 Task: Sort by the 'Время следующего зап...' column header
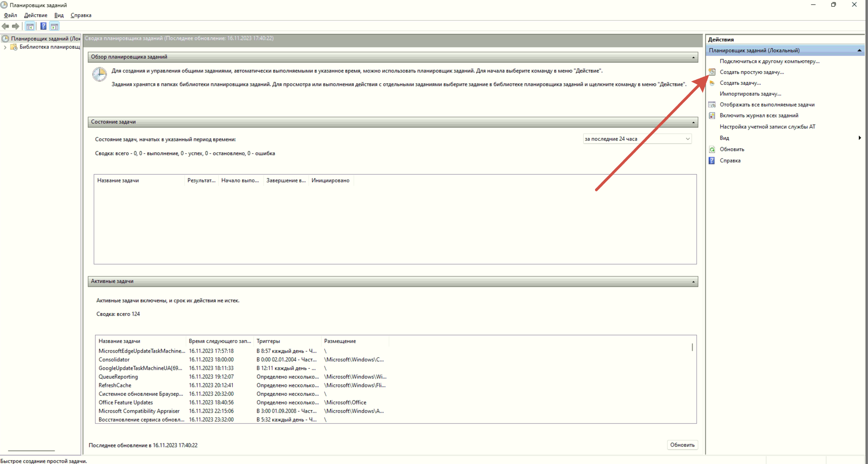[220, 341]
